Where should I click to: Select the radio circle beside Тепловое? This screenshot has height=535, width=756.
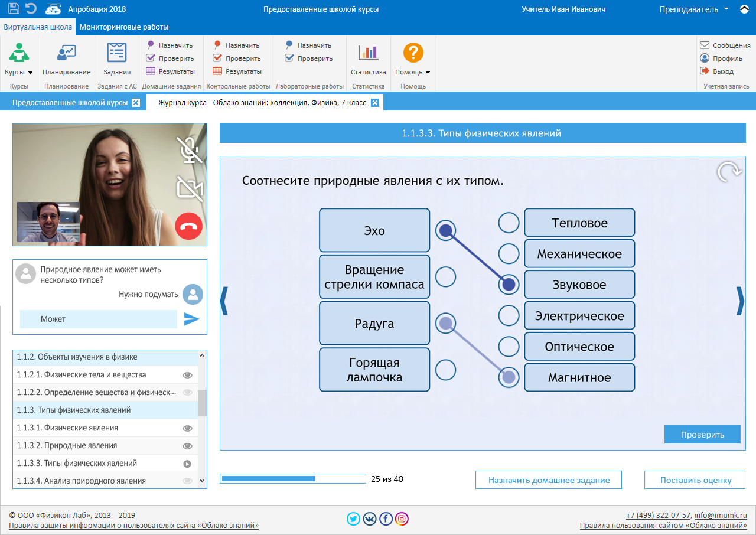click(509, 223)
